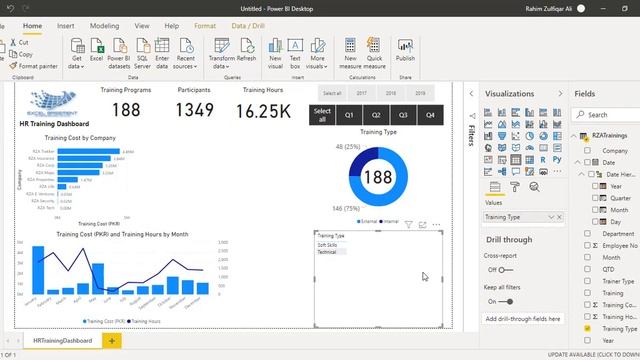Viewport: 640px width, 360px height.
Task: Select the Python visual
Action: click(x=557, y=160)
